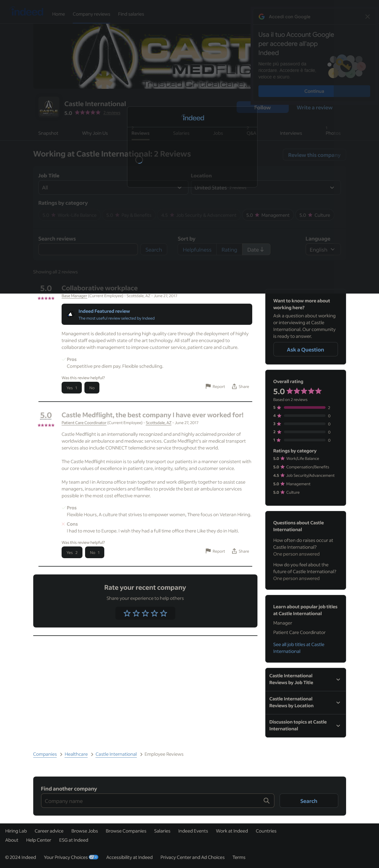Viewport: 379px width, 868px height.
Task: Open the Photos tab
Action: 333,133
